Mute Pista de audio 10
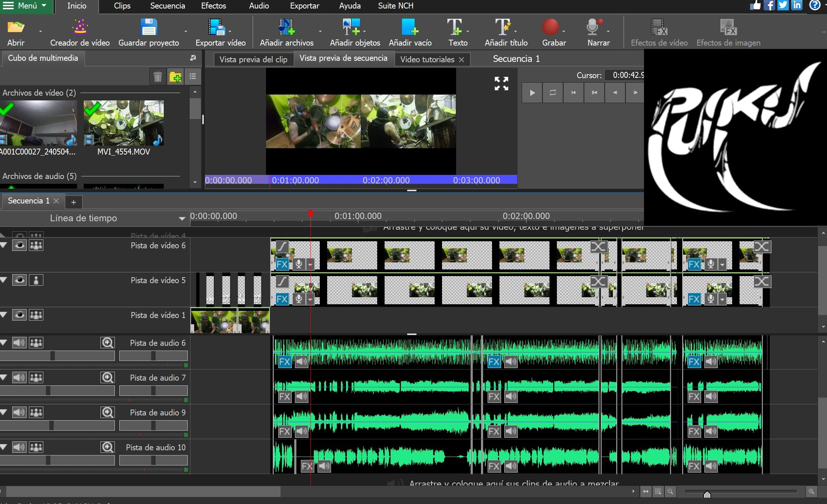This screenshot has width=827, height=504. click(x=19, y=447)
